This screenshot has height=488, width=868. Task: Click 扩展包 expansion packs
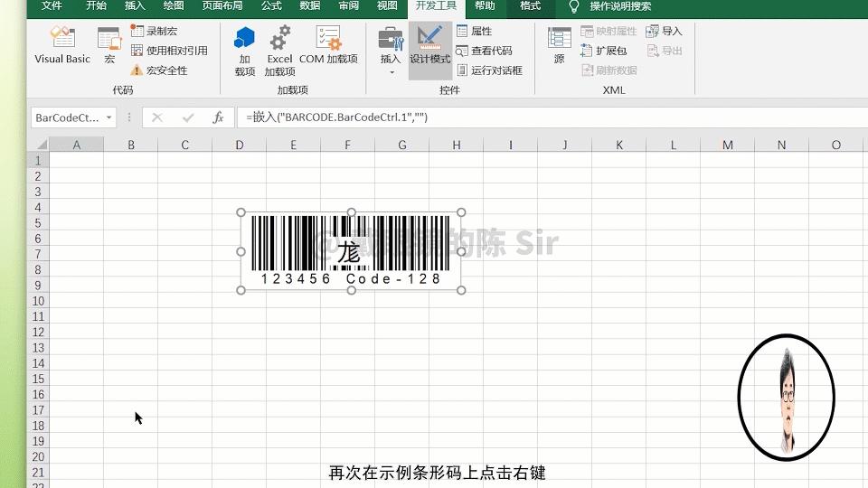pyautogui.click(x=603, y=51)
